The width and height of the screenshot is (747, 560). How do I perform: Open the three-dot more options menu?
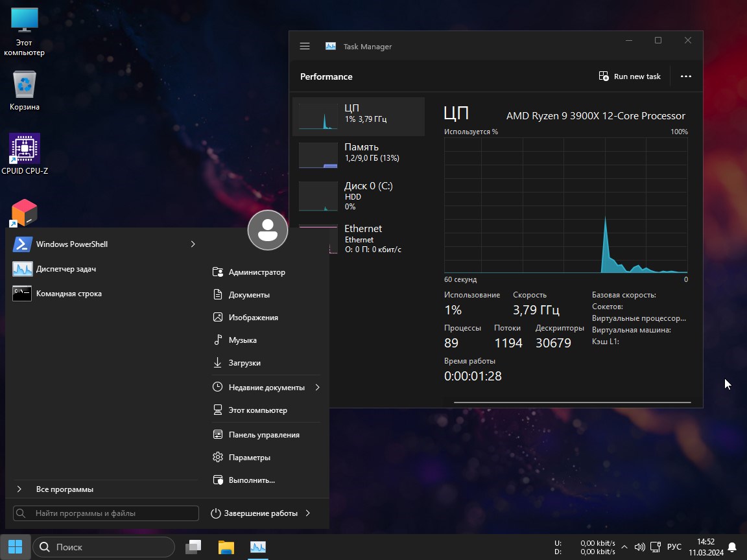pos(685,76)
